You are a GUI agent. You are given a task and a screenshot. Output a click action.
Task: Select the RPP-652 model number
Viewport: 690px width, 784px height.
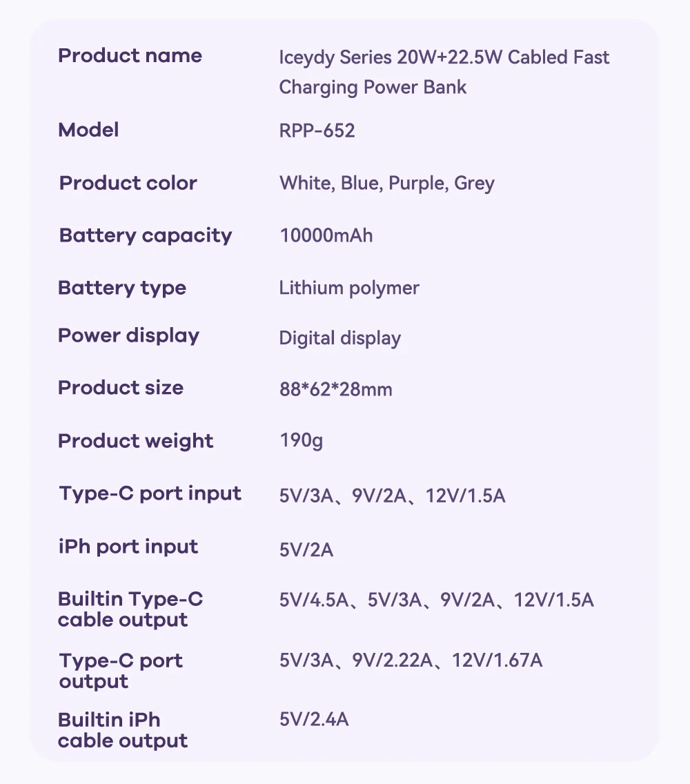[317, 130]
